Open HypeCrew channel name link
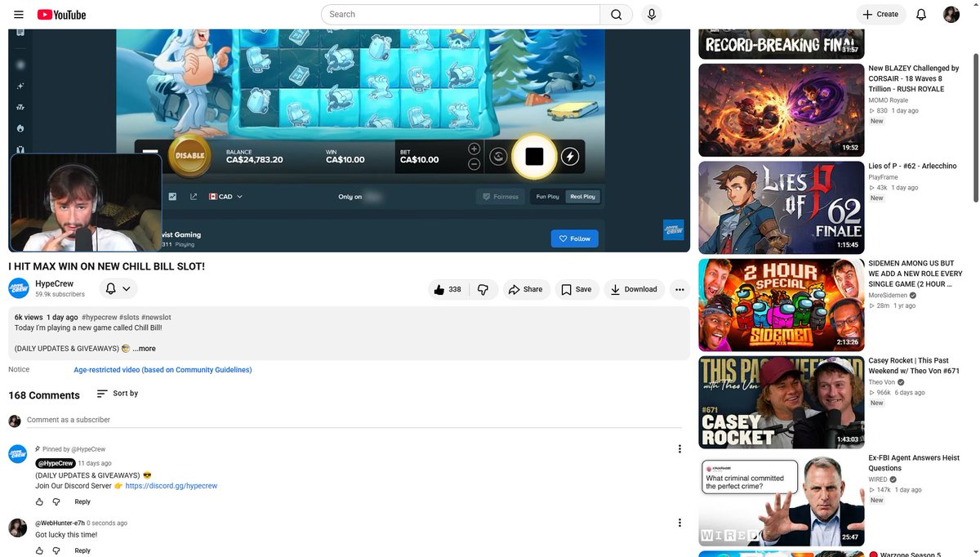Screen dimensions: 980x557 (54, 283)
